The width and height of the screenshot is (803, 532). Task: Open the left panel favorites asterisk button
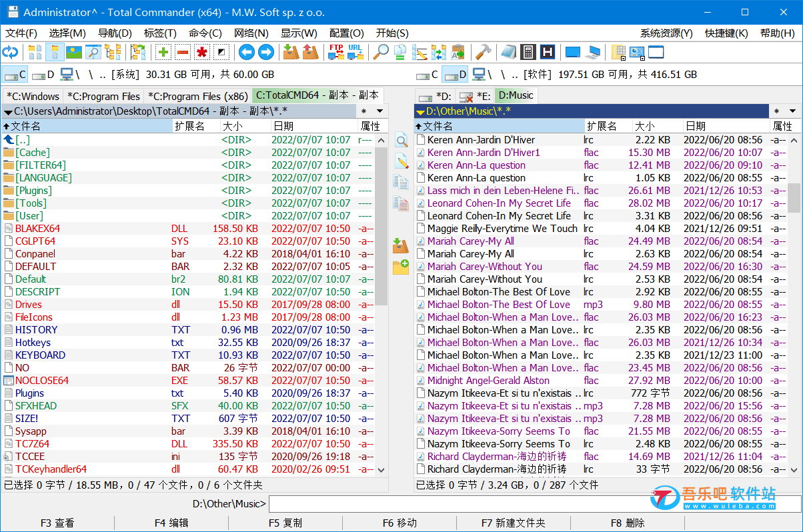coord(364,111)
